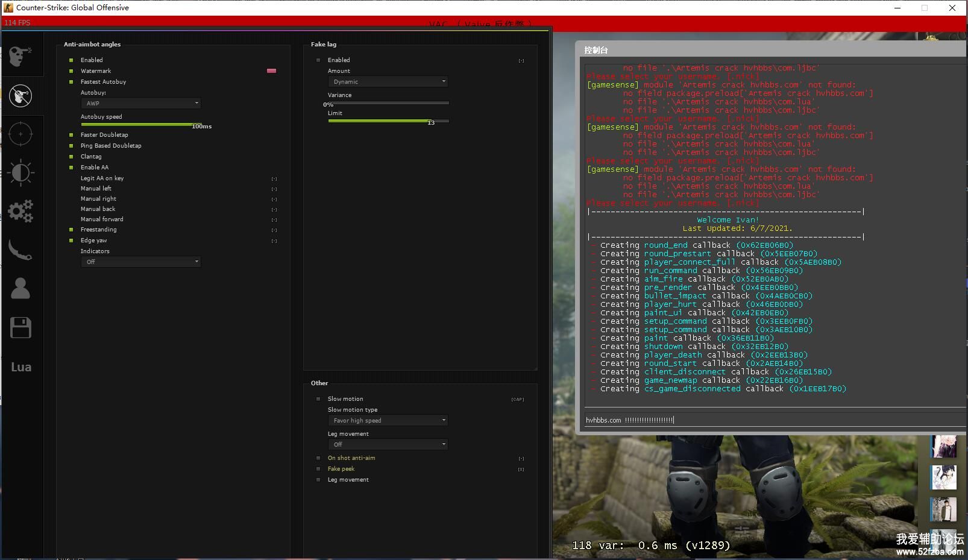
Task: Toggle Ping Based Doubletap checkbox
Action: pyautogui.click(x=71, y=146)
